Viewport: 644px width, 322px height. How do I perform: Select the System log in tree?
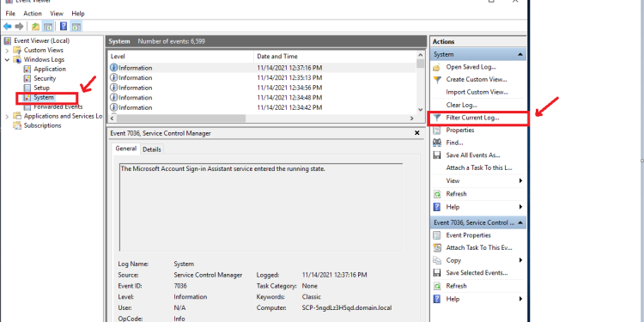click(44, 97)
